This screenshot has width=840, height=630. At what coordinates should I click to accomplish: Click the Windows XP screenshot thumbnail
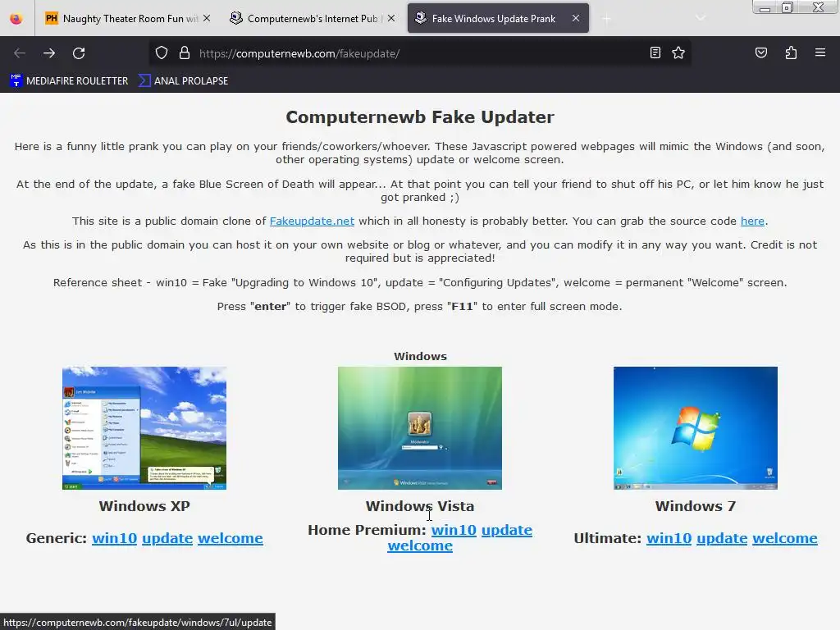click(144, 428)
